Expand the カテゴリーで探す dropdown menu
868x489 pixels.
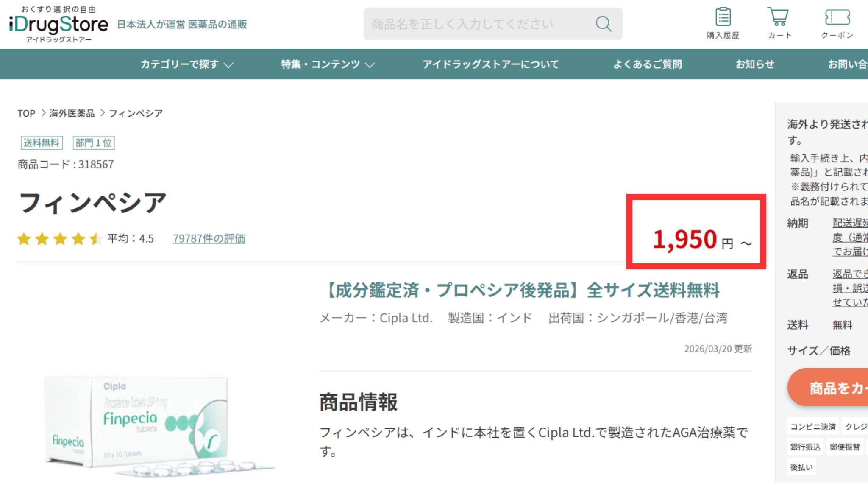(x=186, y=64)
